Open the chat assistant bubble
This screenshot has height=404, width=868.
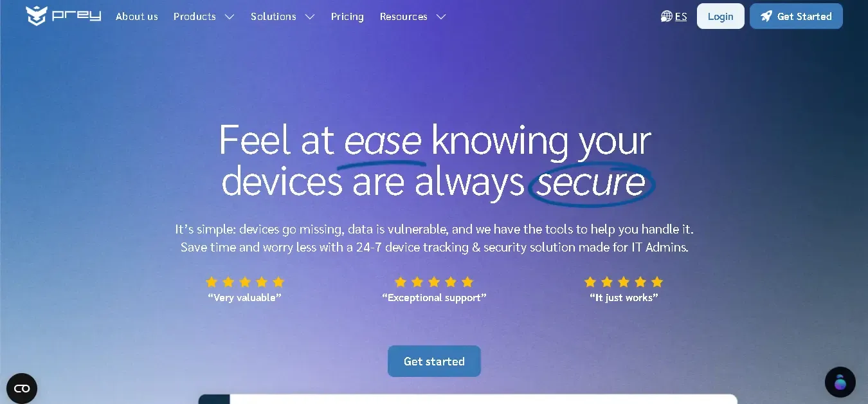tap(840, 382)
